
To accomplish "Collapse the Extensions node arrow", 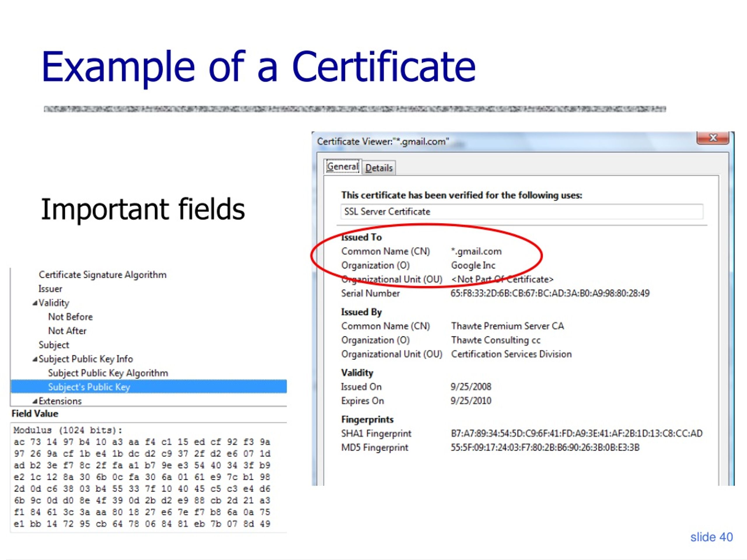I will 35,401.
